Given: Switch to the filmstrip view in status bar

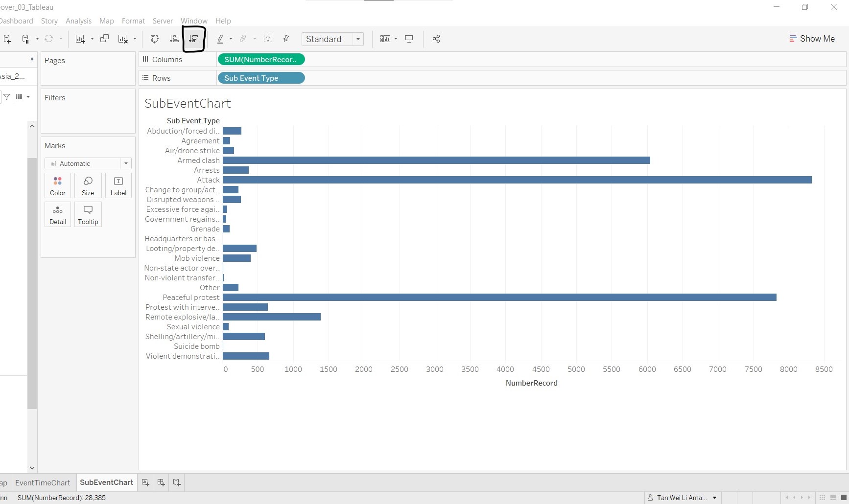Looking at the screenshot, I should coord(833,498).
